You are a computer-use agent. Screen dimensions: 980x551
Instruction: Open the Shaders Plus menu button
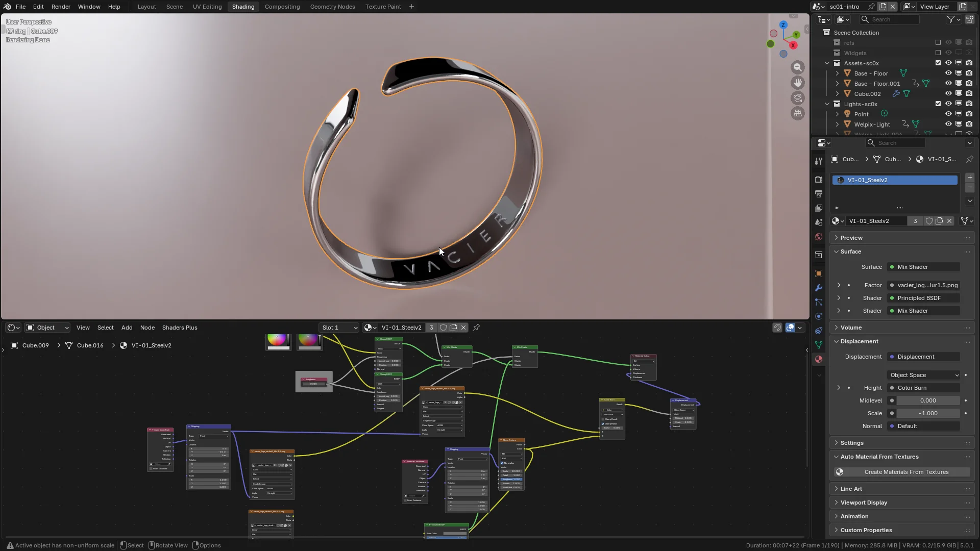pyautogui.click(x=180, y=328)
